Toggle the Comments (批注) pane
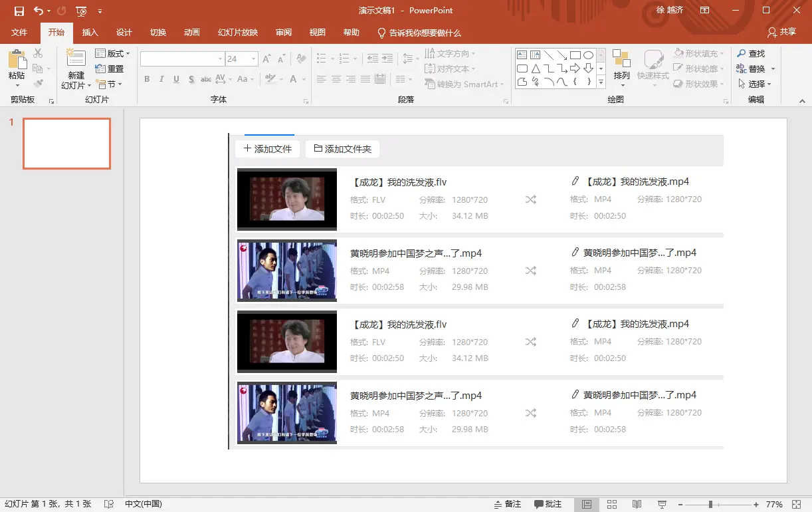This screenshot has width=812, height=512. [548, 504]
